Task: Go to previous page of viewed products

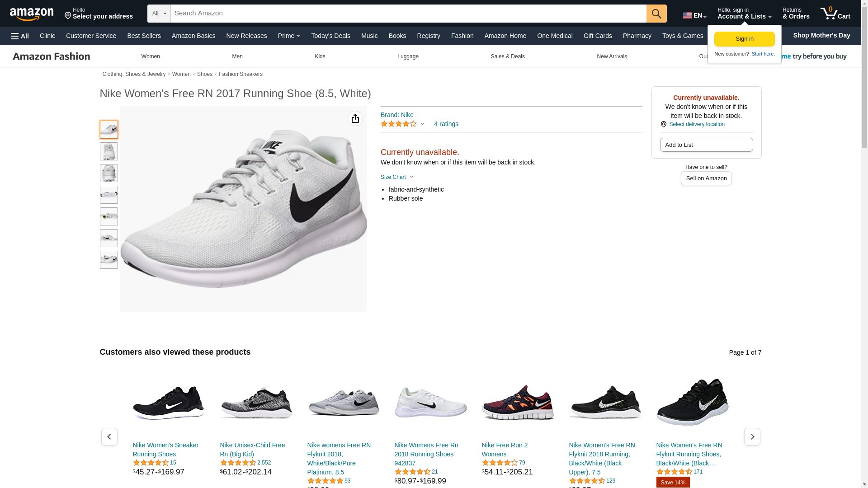Action: coord(109,436)
